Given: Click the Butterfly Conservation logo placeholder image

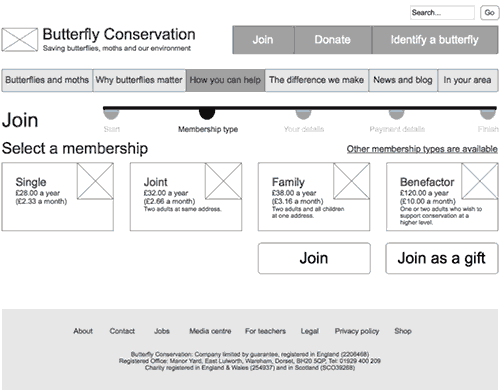Looking at the screenshot, I should 20,40.
